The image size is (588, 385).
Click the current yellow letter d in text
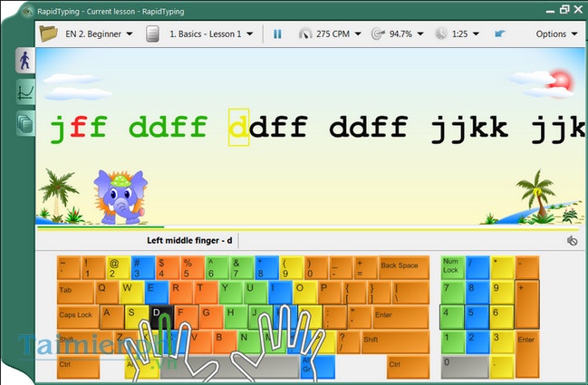[238, 127]
